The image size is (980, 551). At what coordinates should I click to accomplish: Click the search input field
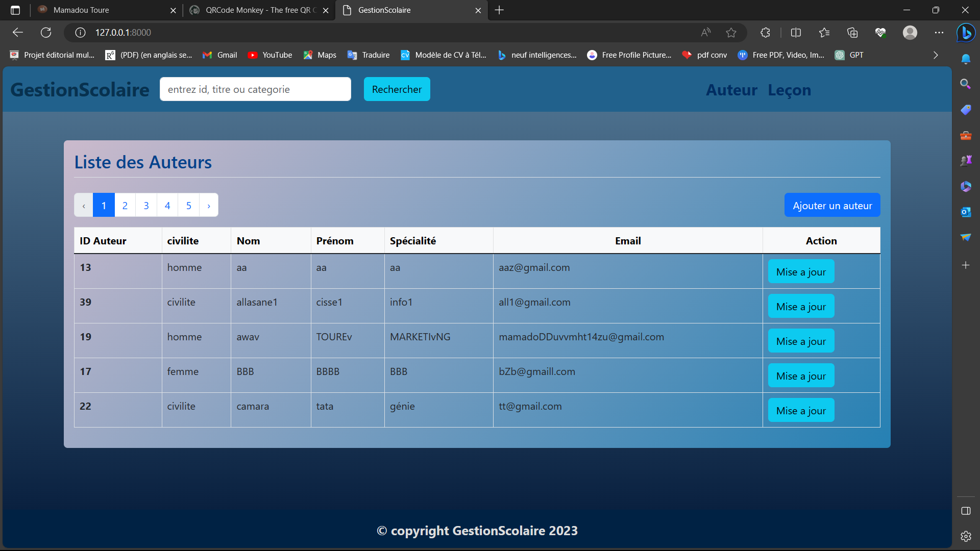[255, 88]
